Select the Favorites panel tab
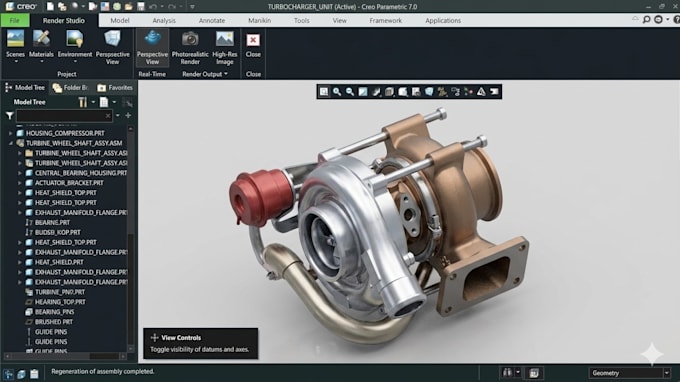The image size is (680, 382). [115, 88]
